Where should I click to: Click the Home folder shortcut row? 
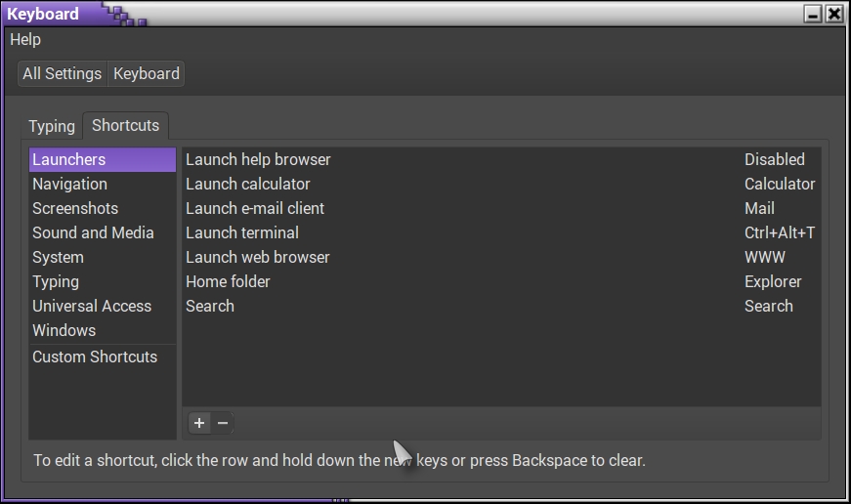(499, 281)
